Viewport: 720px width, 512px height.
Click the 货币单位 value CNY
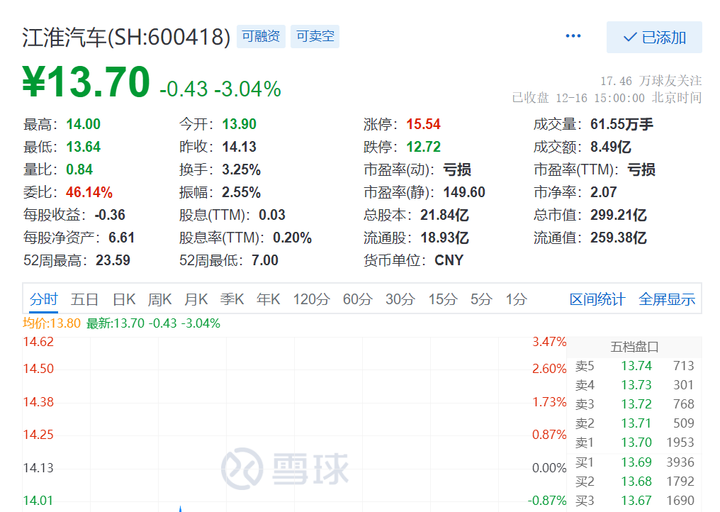449,260
